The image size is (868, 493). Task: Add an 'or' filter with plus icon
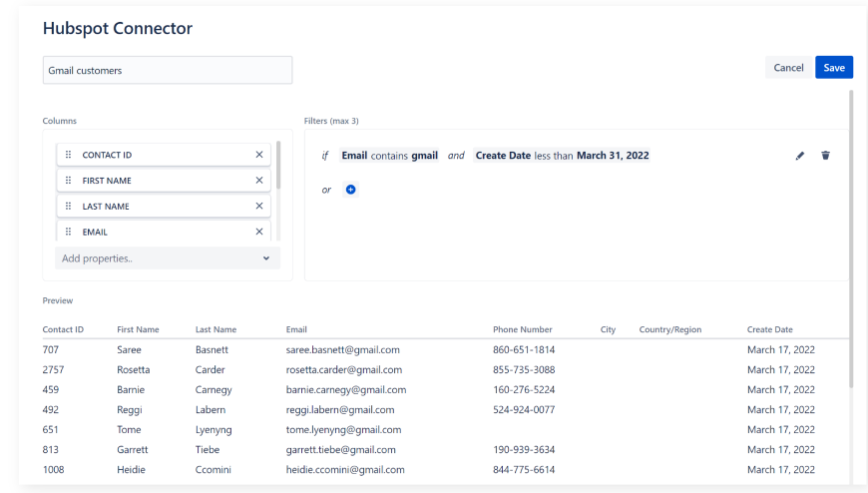coord(350,190)
